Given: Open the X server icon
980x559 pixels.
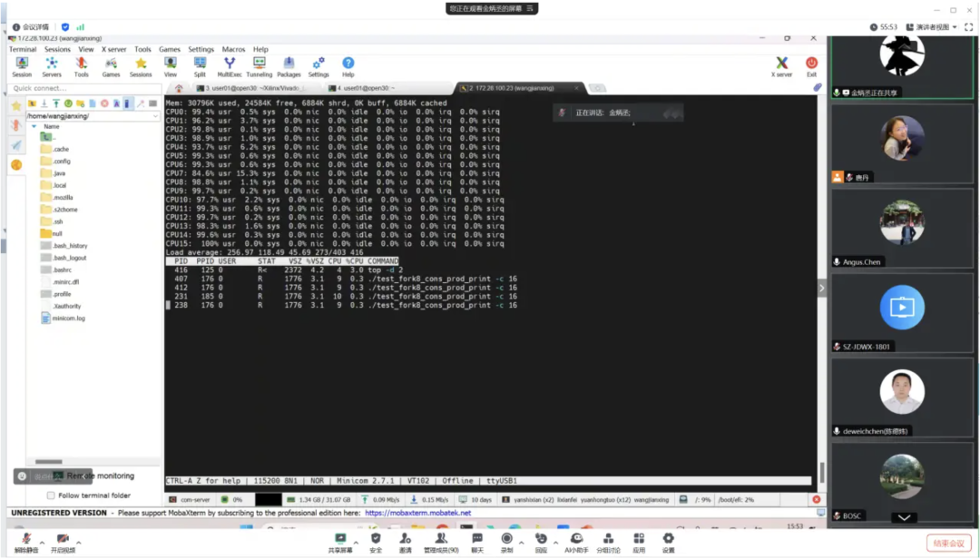Looking at the screenshot, I should click(x=781, y=67).
